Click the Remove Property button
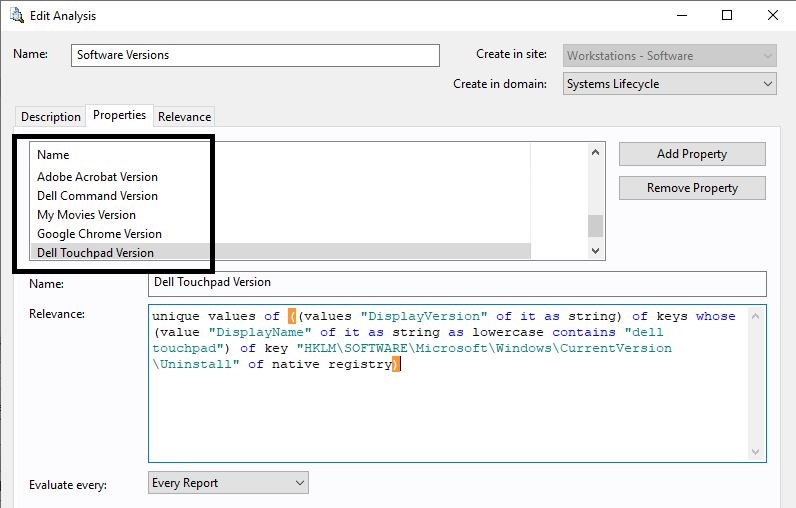This screenshot has width=796, height=508. point(692,188)
